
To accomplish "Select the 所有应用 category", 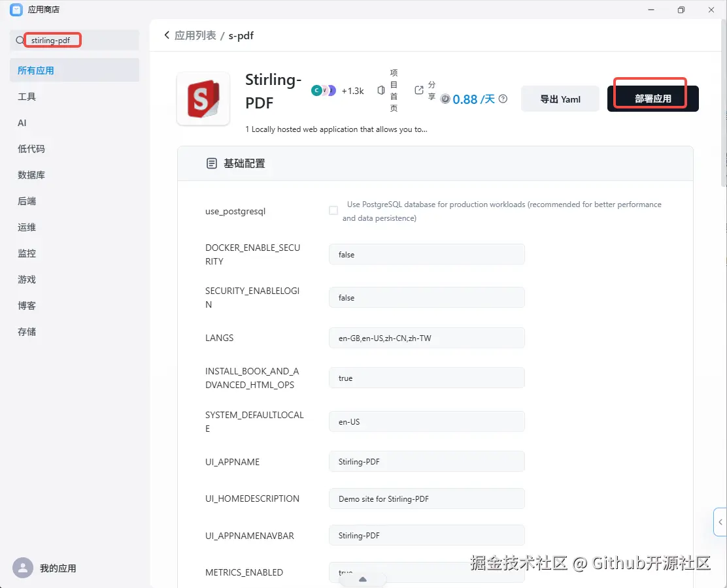I will coord(75,71).
